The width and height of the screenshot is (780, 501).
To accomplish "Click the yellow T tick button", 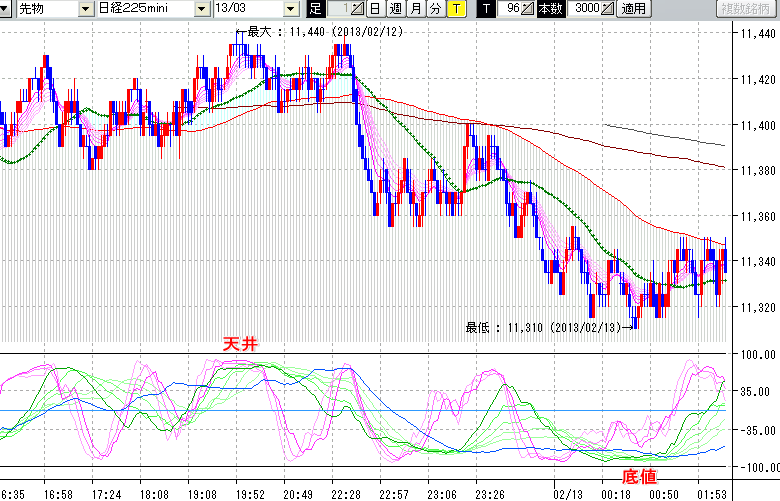I will point(455,9).
